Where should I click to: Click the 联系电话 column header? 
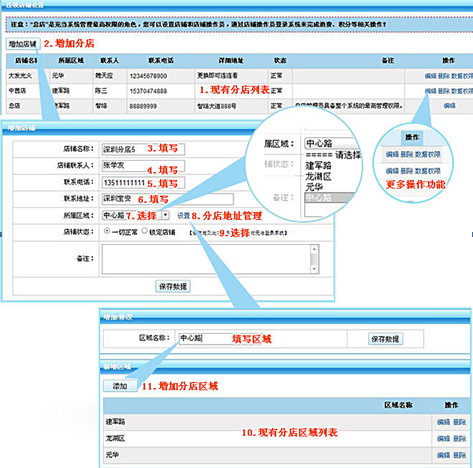point(161,60)
